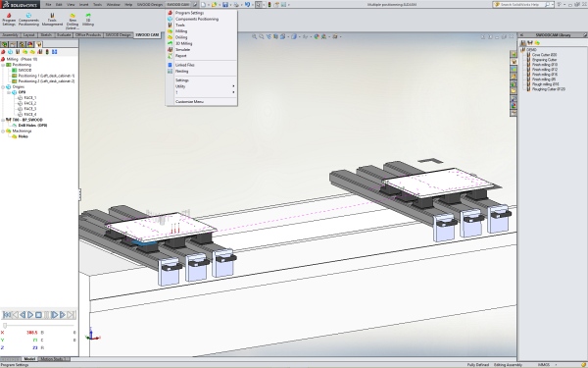Click yellow milling icon in SWOOD CAM Library header

(537, 43)
